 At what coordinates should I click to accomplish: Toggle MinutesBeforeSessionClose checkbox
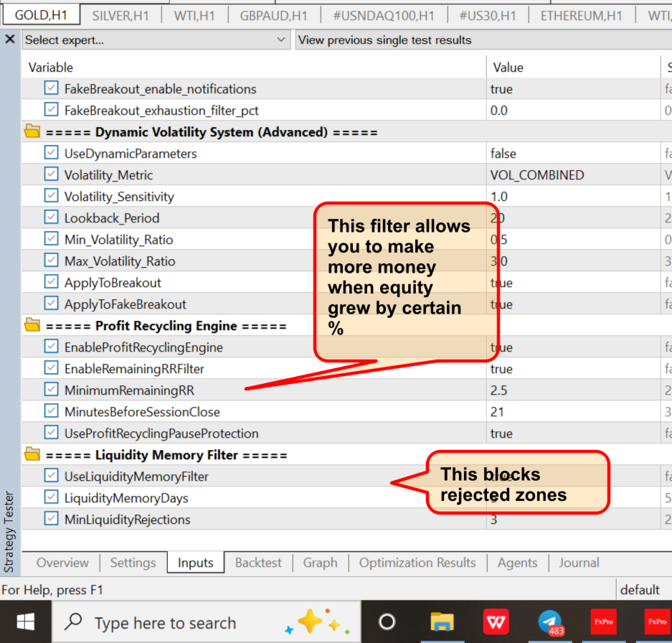[x=51, y=411]
